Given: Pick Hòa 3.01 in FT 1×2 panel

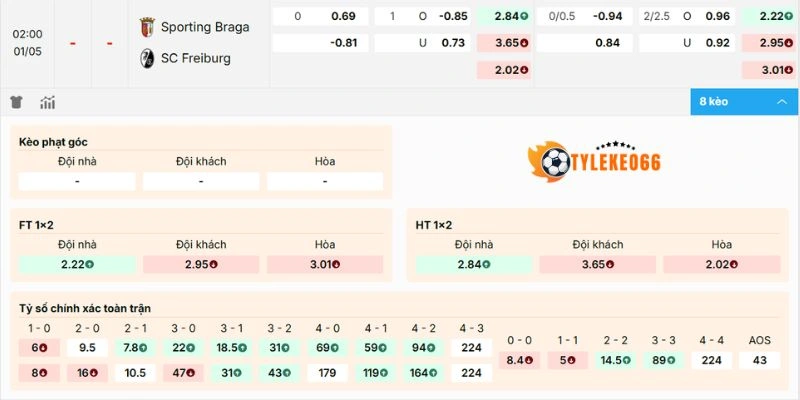Looking at the screenshot, I should click(325, 264).
